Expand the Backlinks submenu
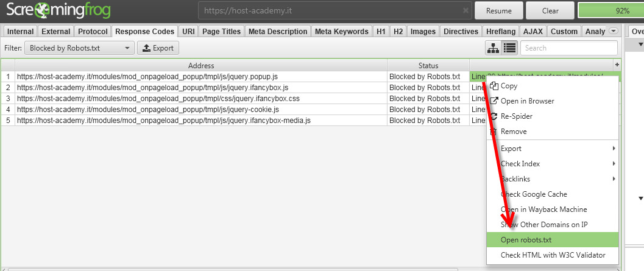Viewport: 644px width, 271px height. click(x=553, y=179)
